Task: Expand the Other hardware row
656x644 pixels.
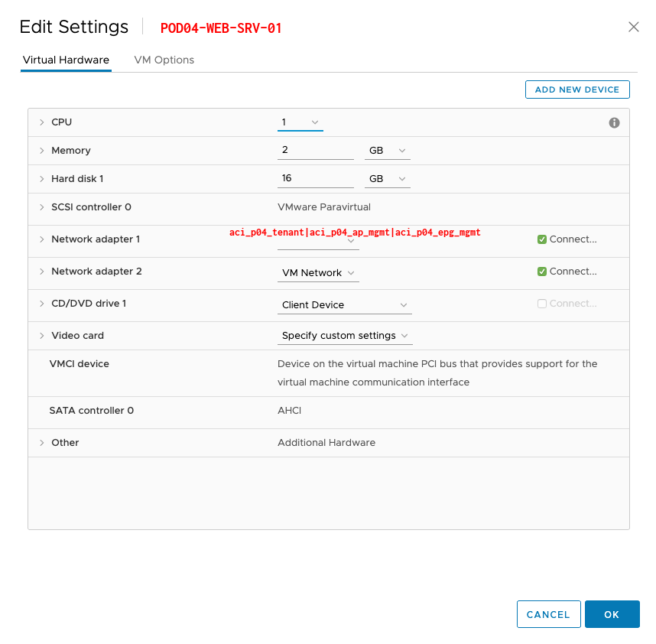Action: coord(41,443)
